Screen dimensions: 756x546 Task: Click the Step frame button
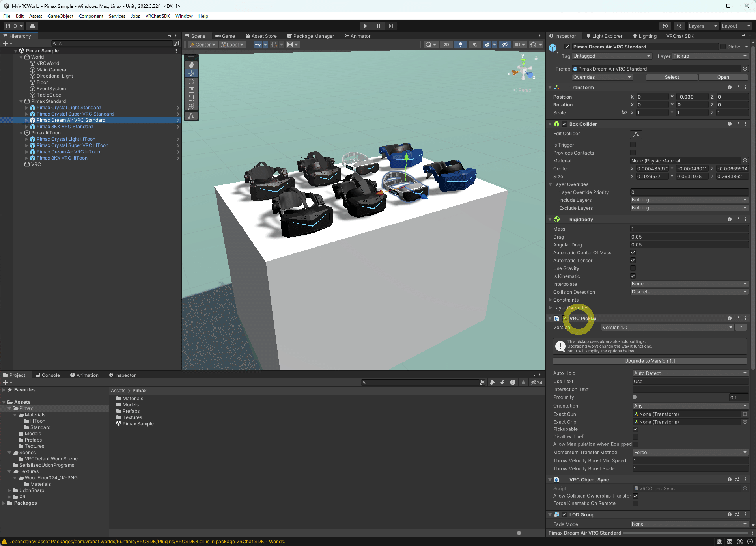click(391, 26)
